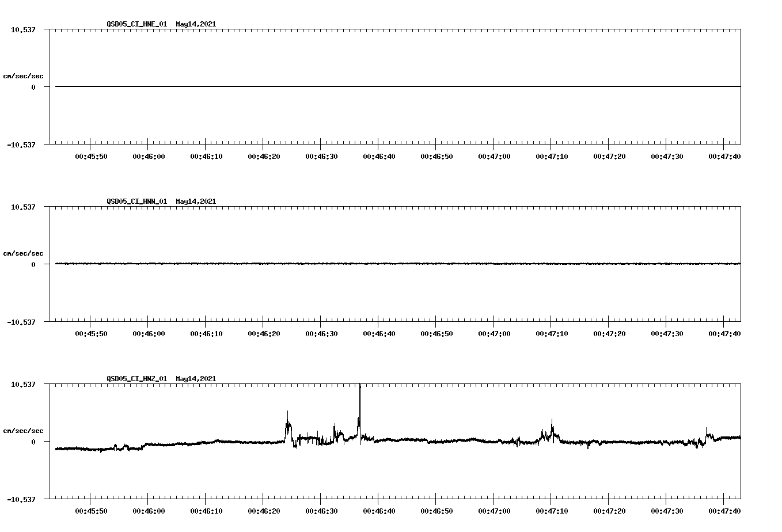Select the 00:45:50 tick label on top axis
Image resolution: width=782 pixels, height=532 pixels.
click(90, 155)
